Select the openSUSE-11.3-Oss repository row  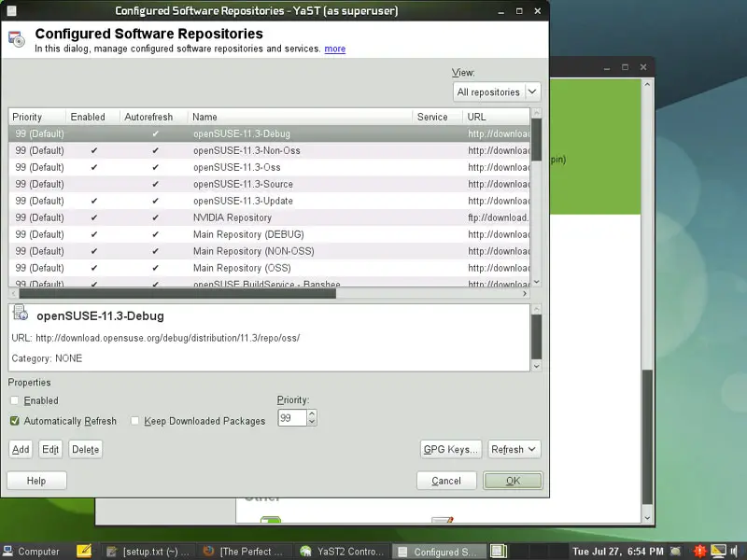269,167
